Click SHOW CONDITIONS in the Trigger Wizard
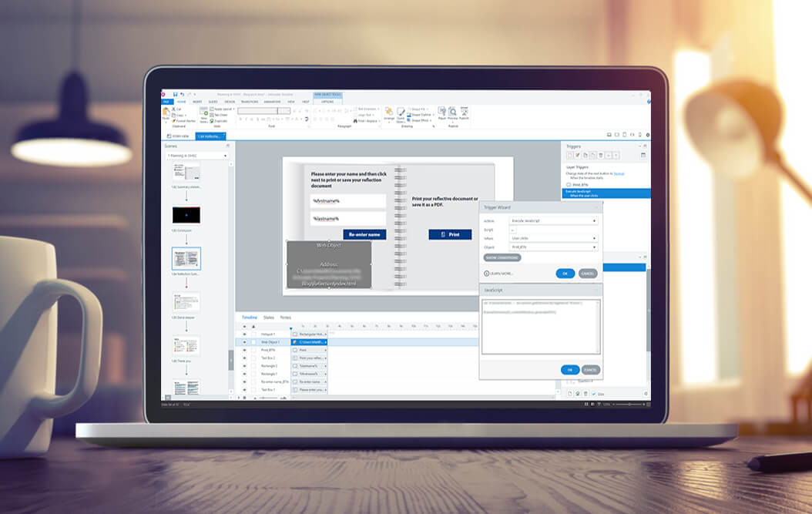812x514 pixels. (502, 257)
